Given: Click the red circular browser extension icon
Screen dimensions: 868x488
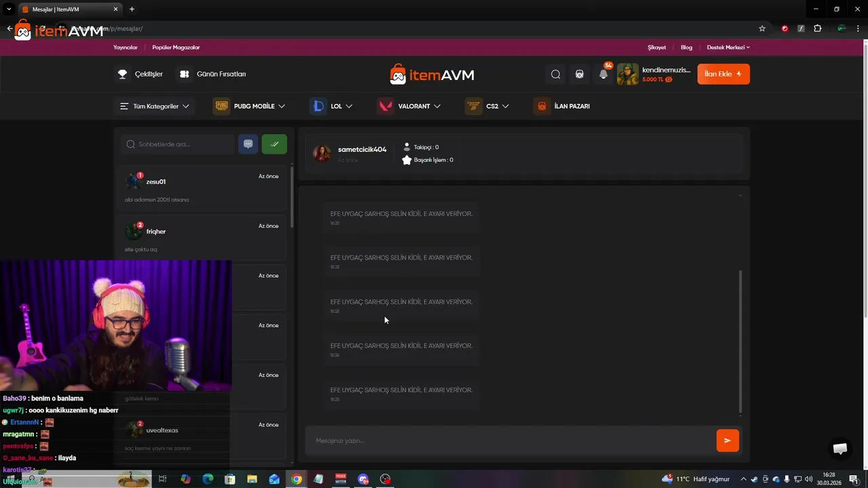Looking at the screenshot, I should click(x=785, y=28).
